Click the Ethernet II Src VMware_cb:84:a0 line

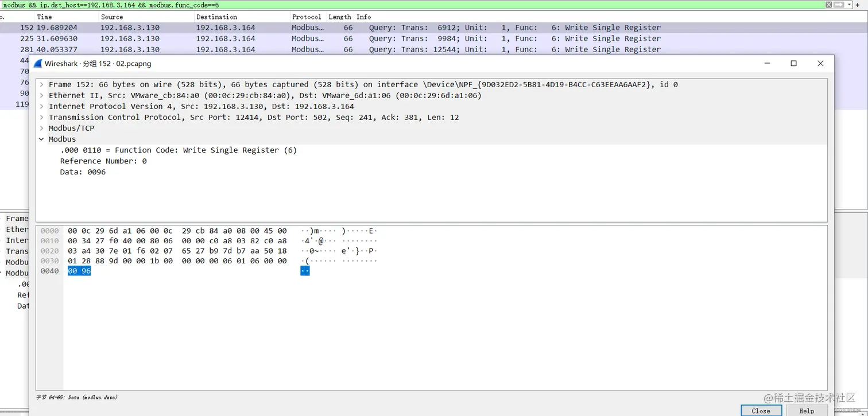pyautogui.click(x=265, y=95)
